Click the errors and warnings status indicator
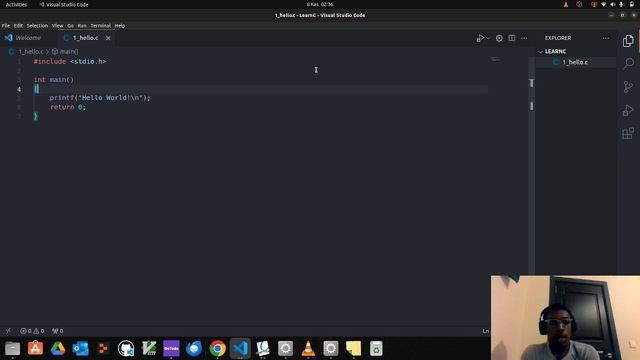The height and width of the screenshot is (360, 640). (x=32, y=331)
